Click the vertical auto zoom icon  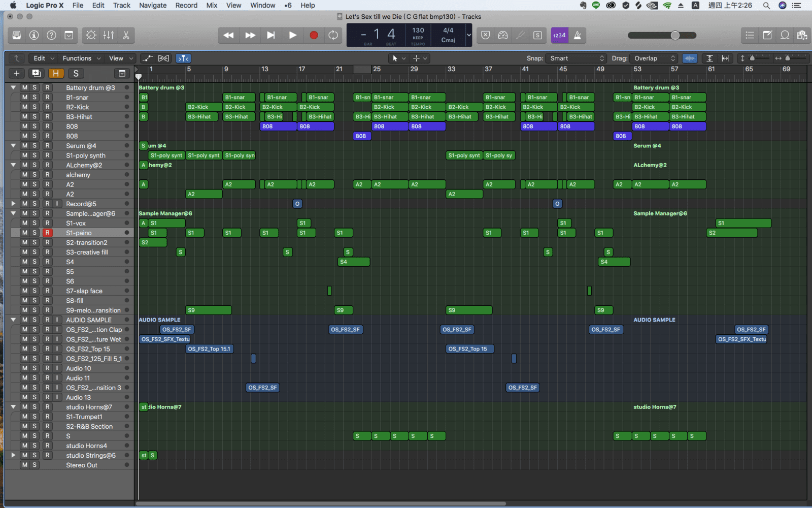709,58
